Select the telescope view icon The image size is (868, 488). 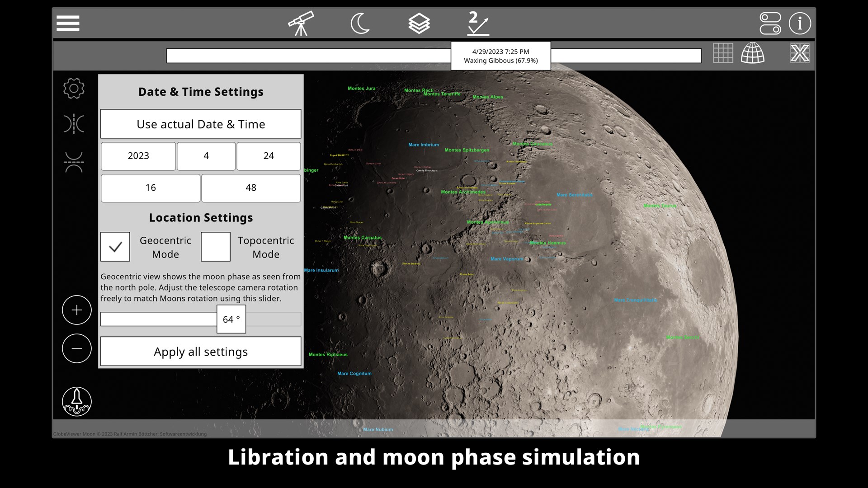point(301,23)
